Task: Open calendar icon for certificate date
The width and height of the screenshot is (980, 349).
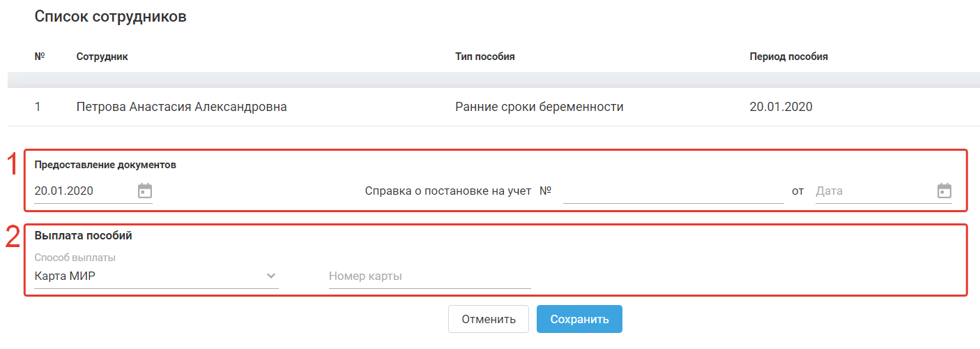Action: tap(944, 191)
